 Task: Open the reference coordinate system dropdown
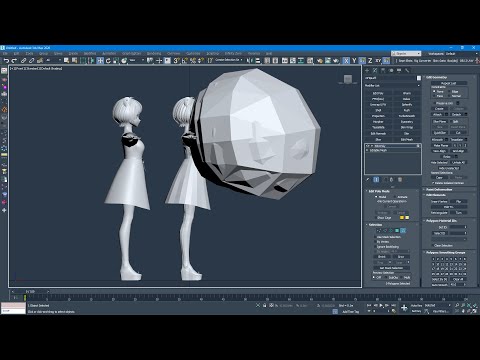click(x=137, y=60)
